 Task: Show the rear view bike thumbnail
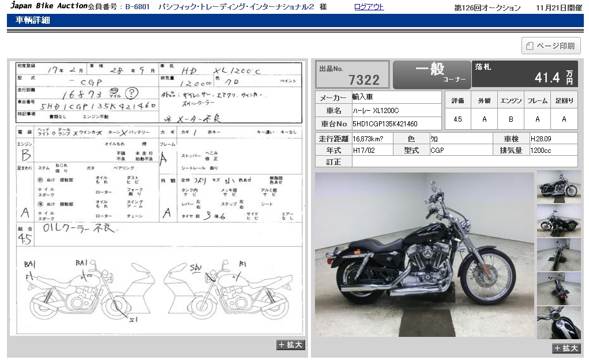pyautogui.click(x=558, y=288)
